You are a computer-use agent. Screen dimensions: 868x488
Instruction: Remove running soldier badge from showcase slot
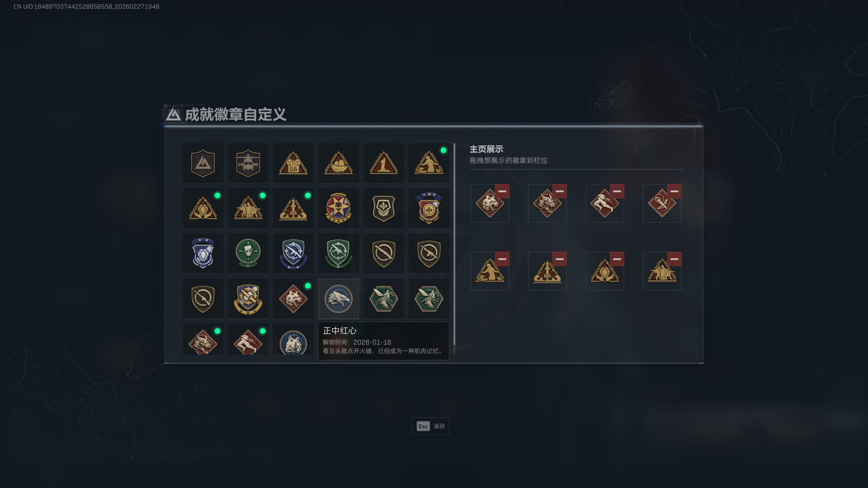click(x=617, y=191)
